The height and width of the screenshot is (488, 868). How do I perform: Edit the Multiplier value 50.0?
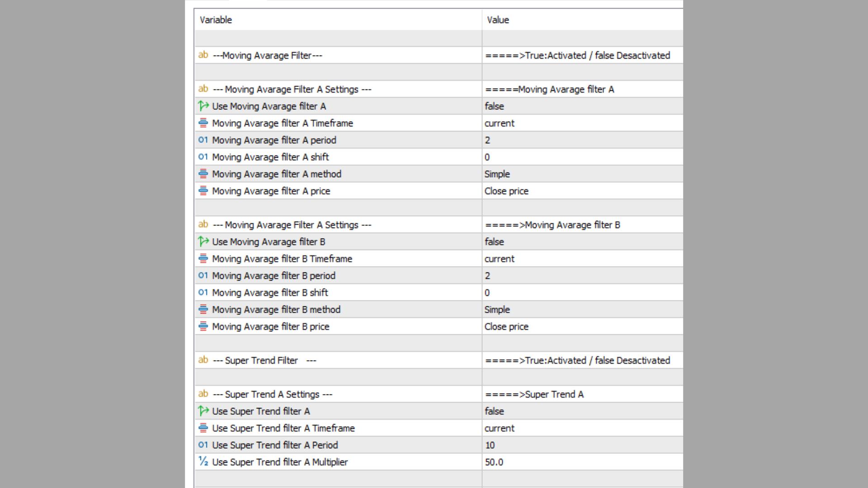pos(494,462)
